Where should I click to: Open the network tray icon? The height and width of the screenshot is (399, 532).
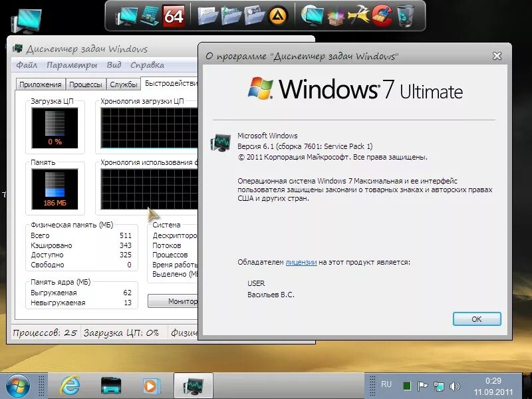click(x=439, y=386)
